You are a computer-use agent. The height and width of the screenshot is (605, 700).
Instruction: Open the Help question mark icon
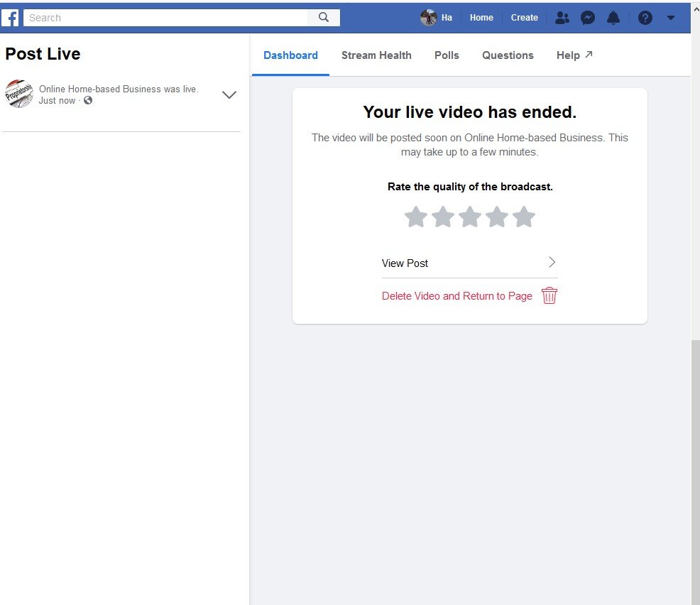coord(645,17)
